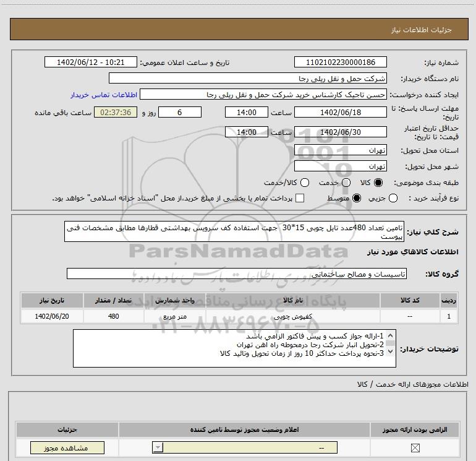Viewport: 476px width, 461px height.
Task: Click the buyer organization name field
Action: click(248, 78)
